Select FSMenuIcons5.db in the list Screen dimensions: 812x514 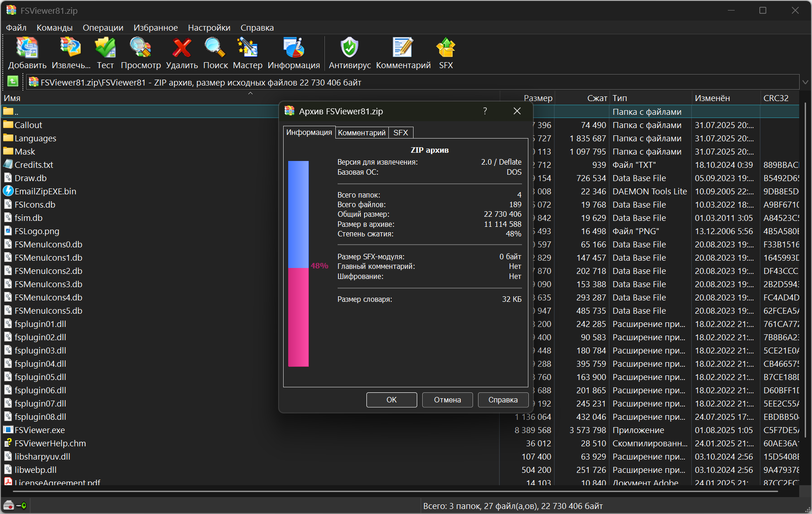click(48, 311)
